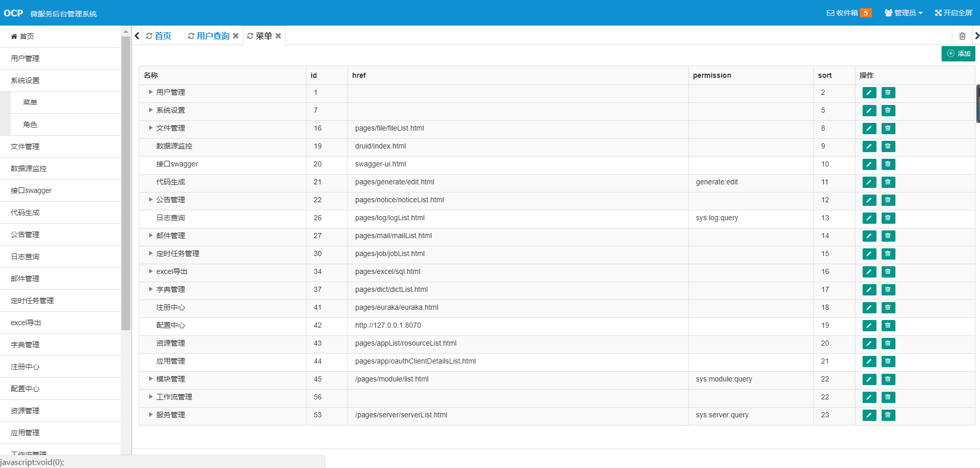Expand the 用户管理 tree row
The height and width of the screenshot is (468, 980).
[151, 92]
